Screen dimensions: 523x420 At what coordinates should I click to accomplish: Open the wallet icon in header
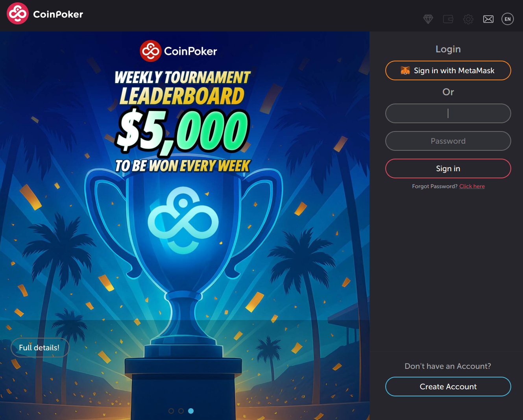448,19
